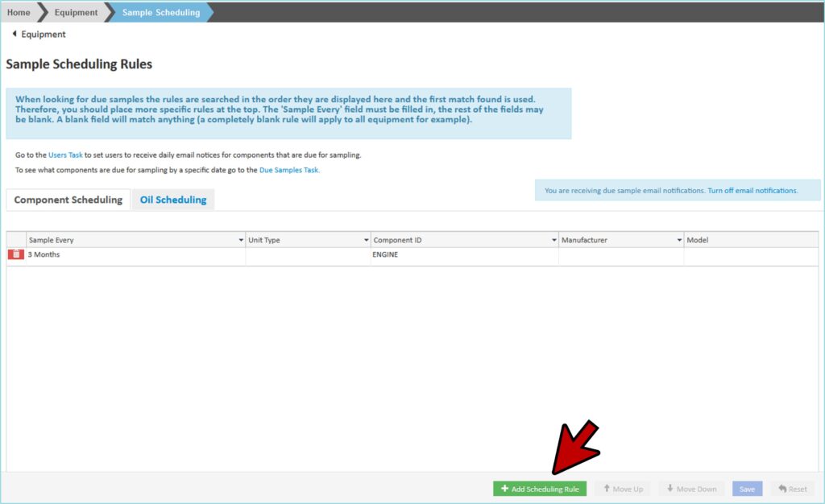
Task: Open the Manufacturer column dropdown
Action: (x=679, y=240)
